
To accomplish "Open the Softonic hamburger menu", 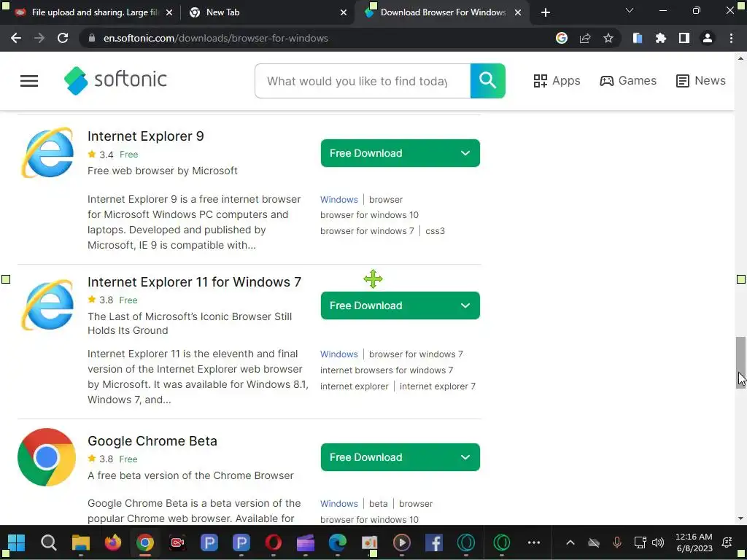I will click(x=29, y=81).
